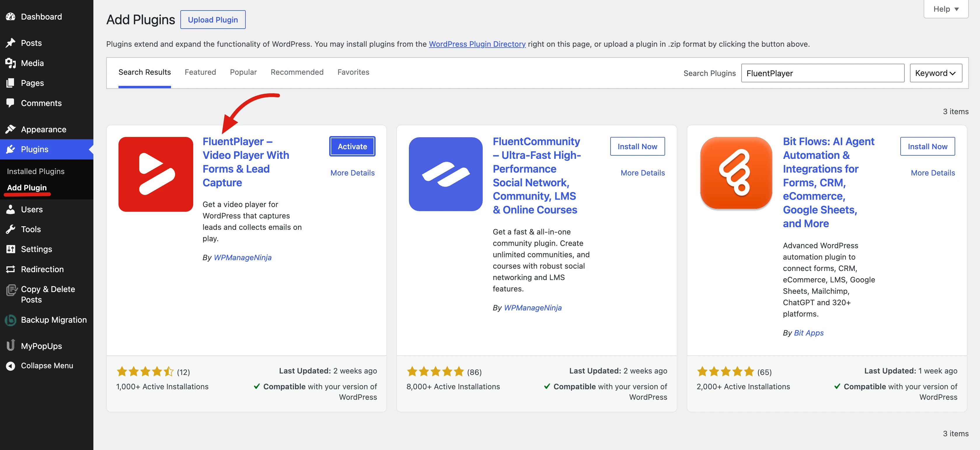Image resolution: width=980 pixels, height=450 pixels.
Task: Click the Tools wrench icon
Action: point(11,229)
